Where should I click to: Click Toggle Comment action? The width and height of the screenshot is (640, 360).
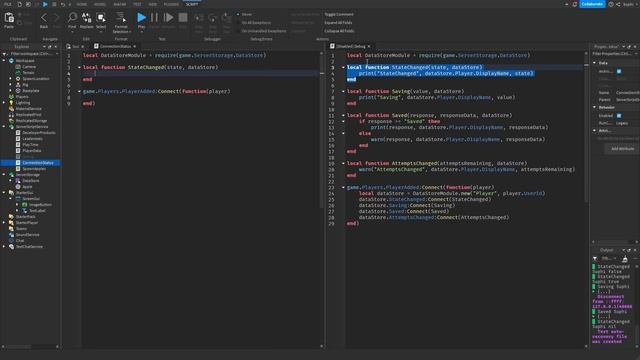pyautogui.click(x=339, y=15)
